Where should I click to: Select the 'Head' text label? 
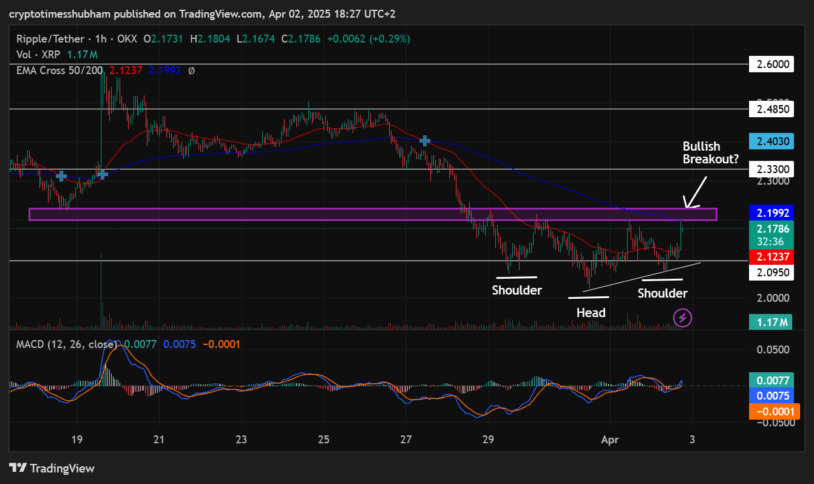[590, 313]
